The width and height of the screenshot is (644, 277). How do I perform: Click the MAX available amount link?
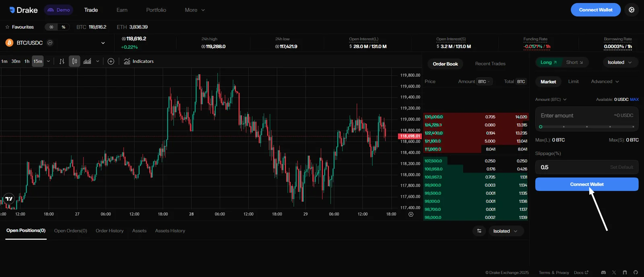point(634,100)
